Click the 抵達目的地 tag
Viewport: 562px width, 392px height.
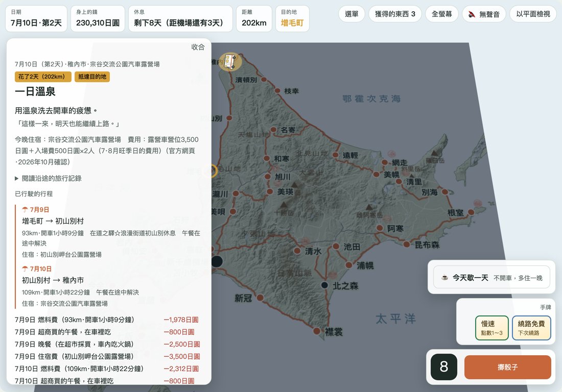[92, 77]
